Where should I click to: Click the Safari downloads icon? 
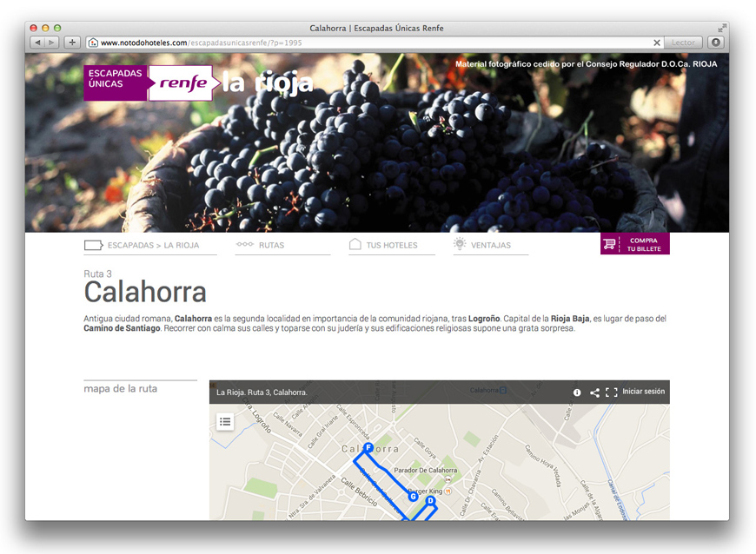point(716,43)
